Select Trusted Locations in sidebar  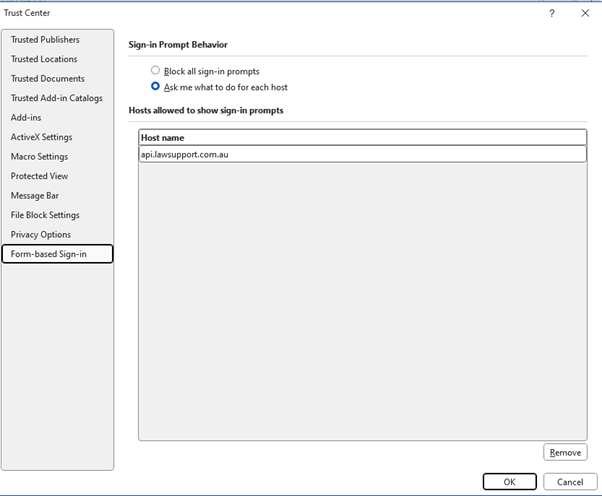[44, 59]
